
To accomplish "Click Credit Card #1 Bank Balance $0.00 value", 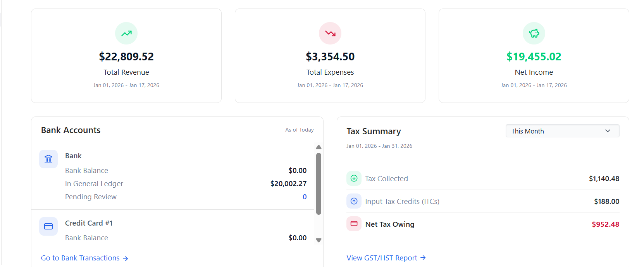I will click(x=298, y=238).
